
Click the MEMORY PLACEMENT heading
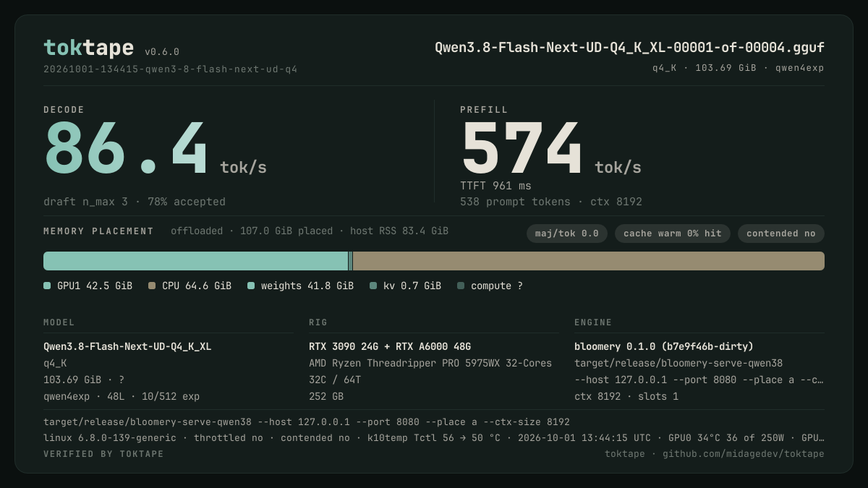tap(98, 231)
